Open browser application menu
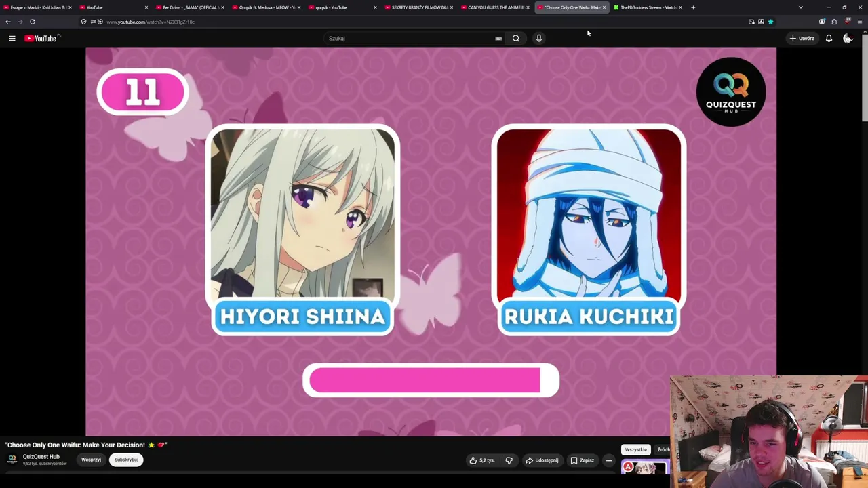This screenshot has height=488, width=868. coord(860,22)
